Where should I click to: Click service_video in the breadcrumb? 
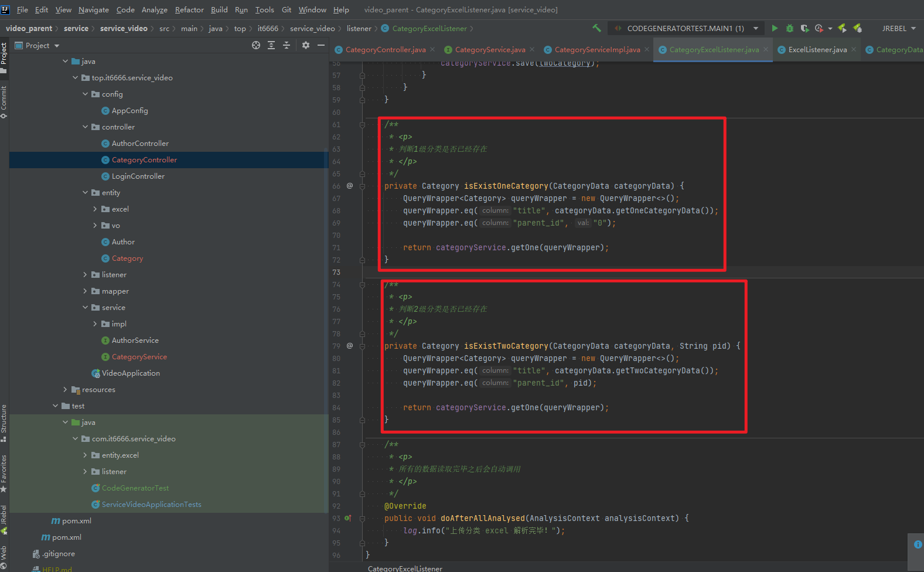tap(124, 28)
